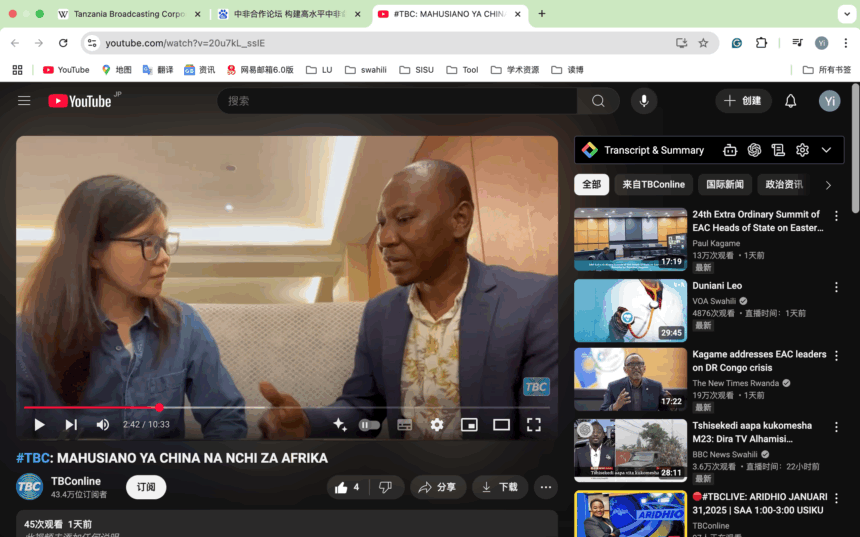Click the transcript list icon in Transcript panel

pos(778,150)
